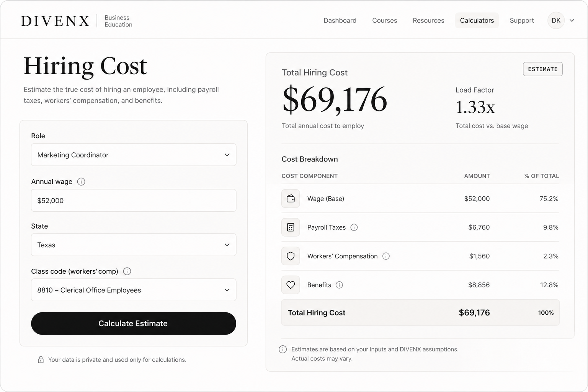Click the heart icon for Benefits
The width and height of the screenshot is (588, 392).
tap(291, 285)
